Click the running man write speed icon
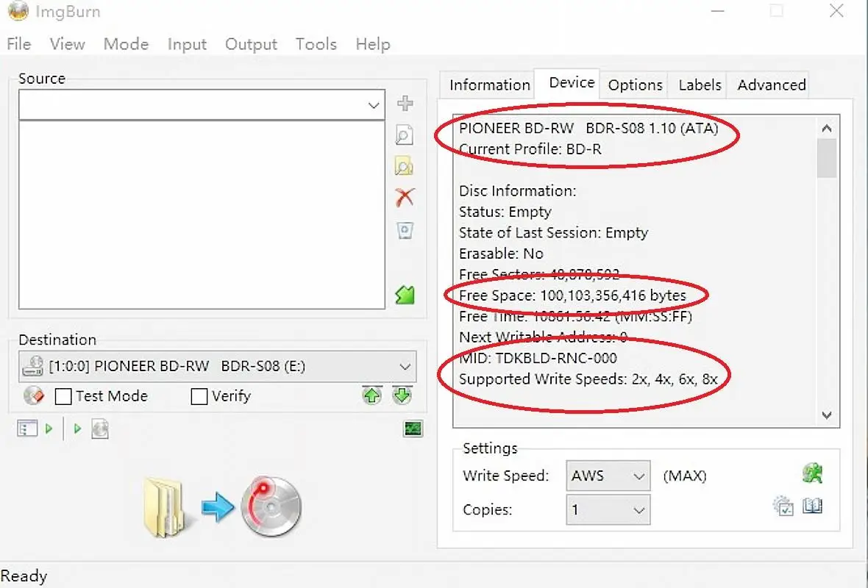The width and height of the screenshot is (868, 588). click(813, 473)
